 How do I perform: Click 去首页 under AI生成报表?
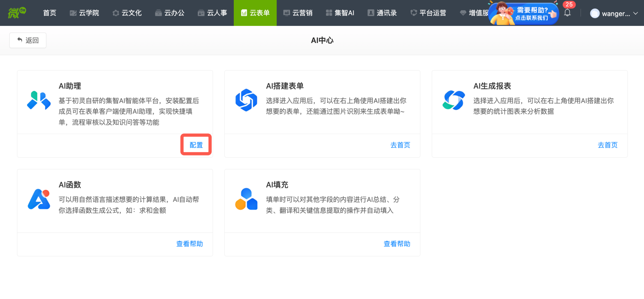[607, 145]
